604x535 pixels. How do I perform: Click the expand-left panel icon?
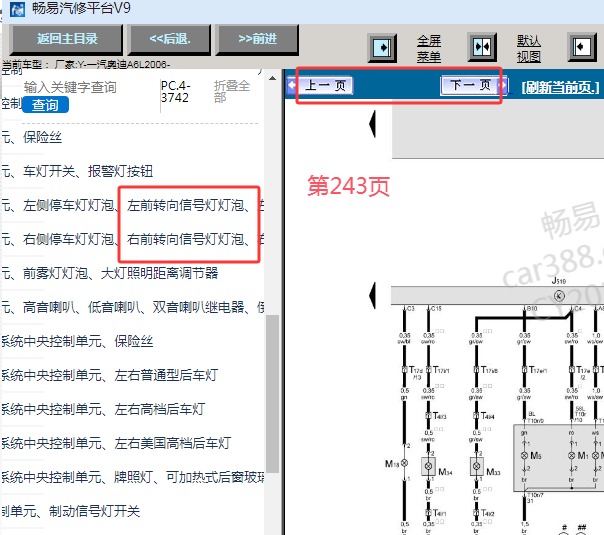pos(582,47)
